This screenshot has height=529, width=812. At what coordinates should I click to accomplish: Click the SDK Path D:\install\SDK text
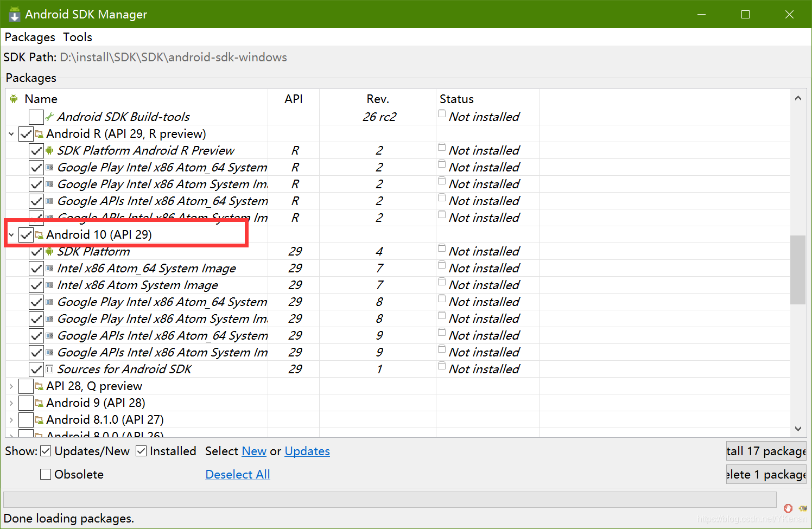coord(173,58)
